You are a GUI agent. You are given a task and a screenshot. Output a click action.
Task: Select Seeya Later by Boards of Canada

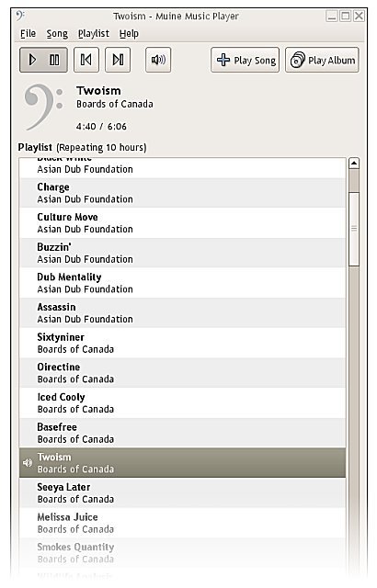pos(183,492)
